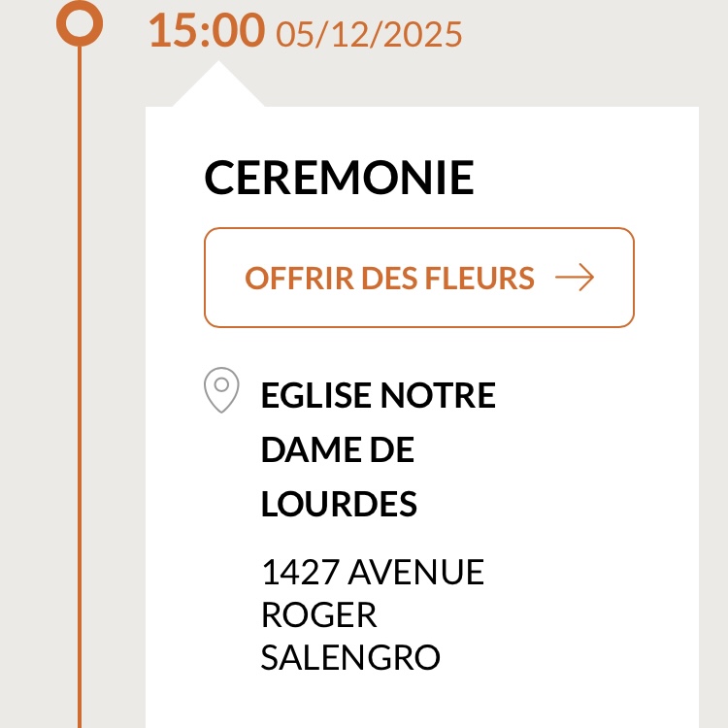Click the word ROGER in the address

[x=318, y=615]
